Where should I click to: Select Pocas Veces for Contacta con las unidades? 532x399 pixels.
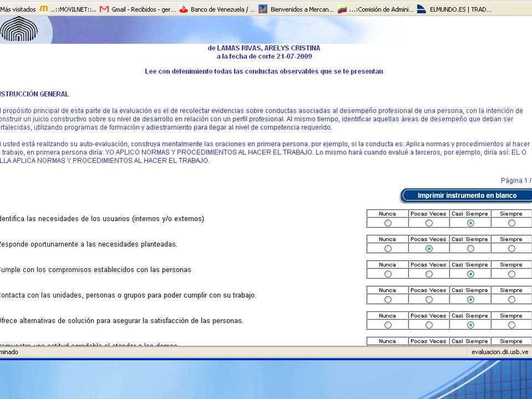[429, 299]
